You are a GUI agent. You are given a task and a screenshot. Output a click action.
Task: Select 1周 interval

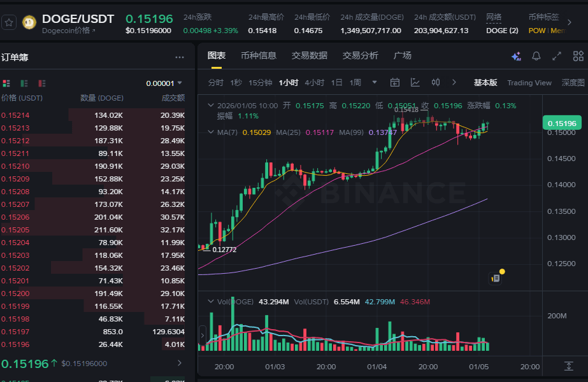pyautogui.click(x=355, y=83)
